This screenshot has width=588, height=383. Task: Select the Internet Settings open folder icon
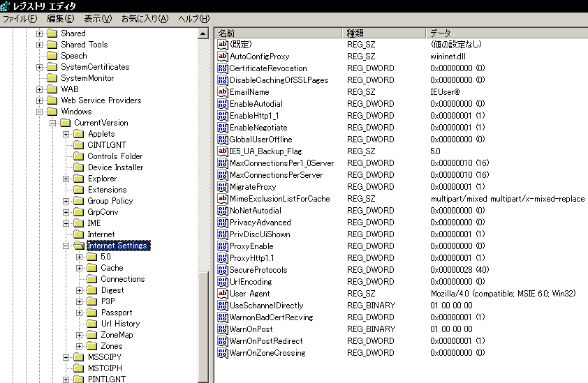point(79,246)
